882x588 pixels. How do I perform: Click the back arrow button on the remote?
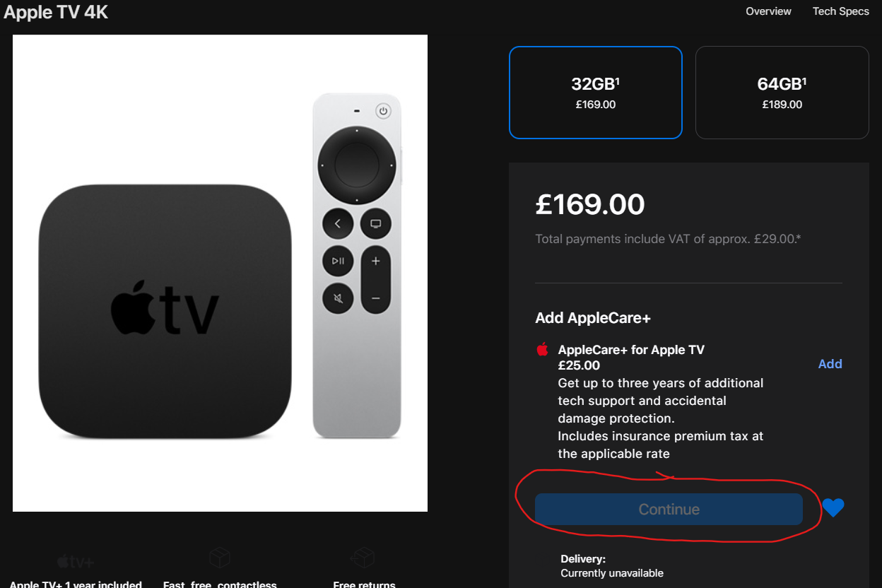click(338, 224)
